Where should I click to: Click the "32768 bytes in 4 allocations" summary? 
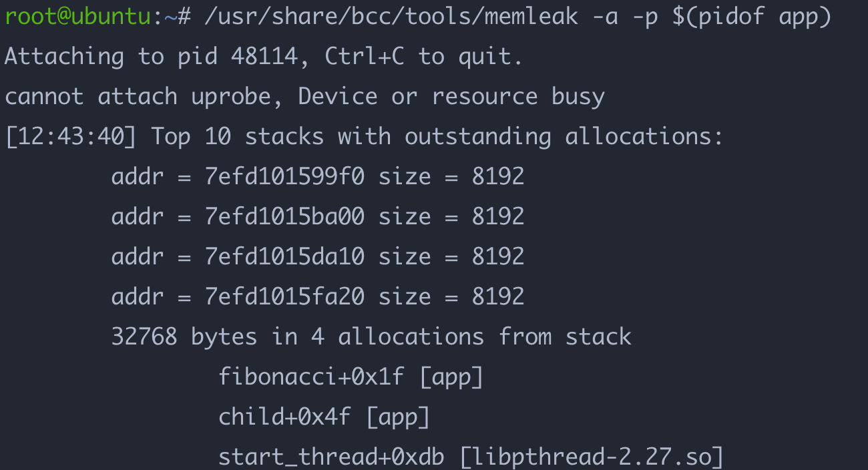point(297,337)
